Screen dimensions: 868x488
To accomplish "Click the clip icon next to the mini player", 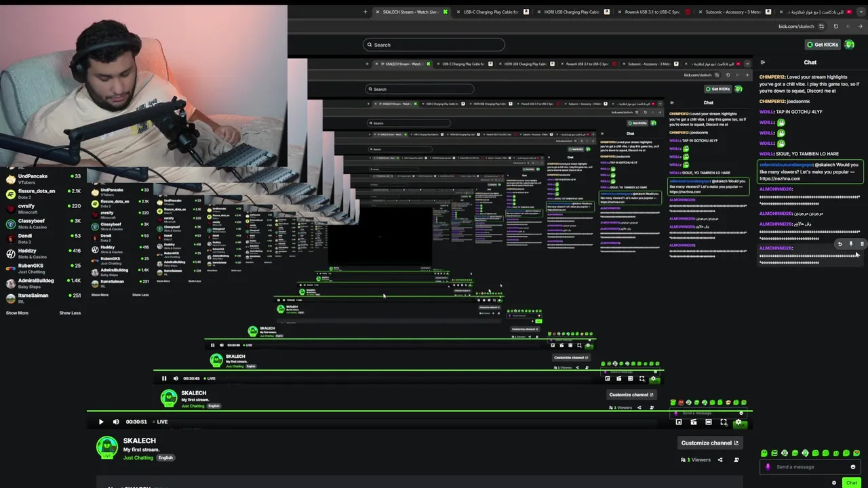I will 694,422.
